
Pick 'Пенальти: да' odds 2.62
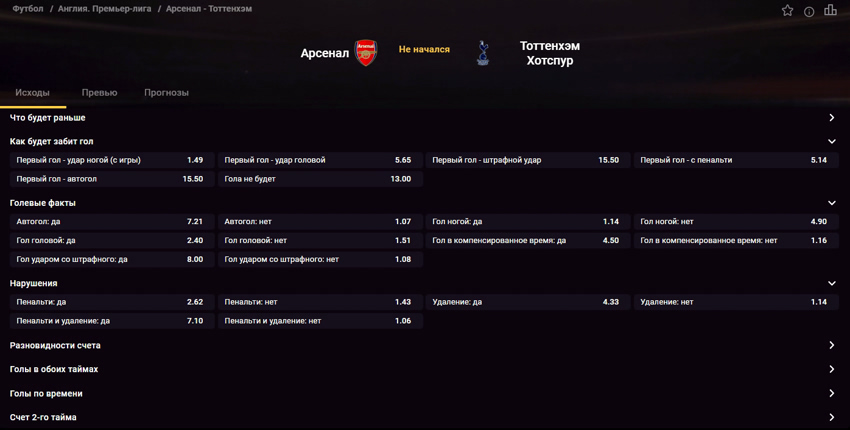tap(112, 302)
